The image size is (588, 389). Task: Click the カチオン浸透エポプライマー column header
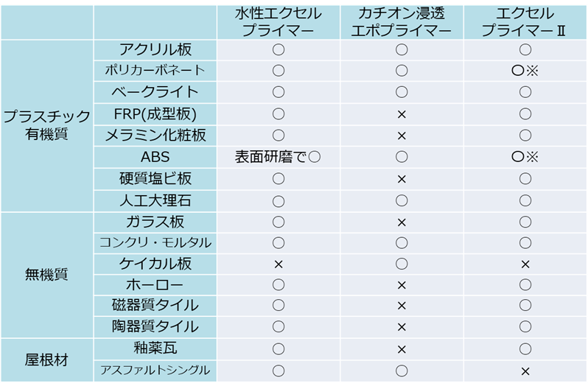402,22
